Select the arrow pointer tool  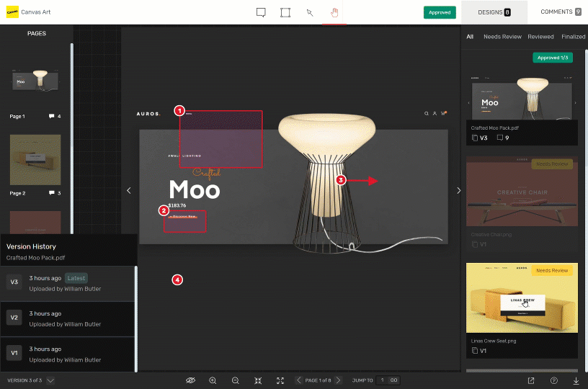tap(310, 12)
